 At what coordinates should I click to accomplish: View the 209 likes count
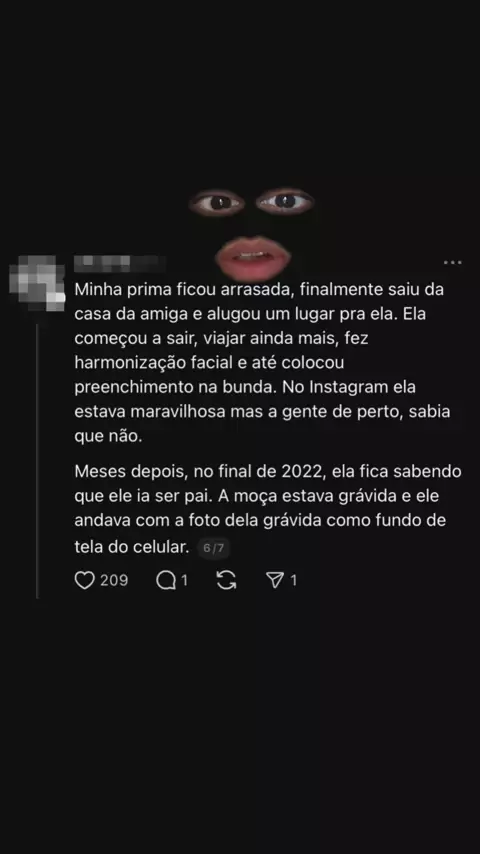click(x=114, y=580)
